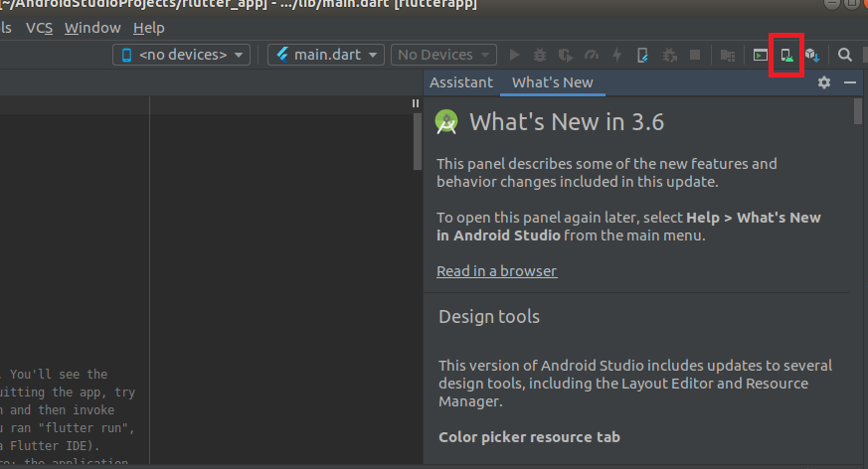The width and height of the screenshot is (868, 469).
Task: Click the Color picker resource tab heading
Action: pos(529,437)
